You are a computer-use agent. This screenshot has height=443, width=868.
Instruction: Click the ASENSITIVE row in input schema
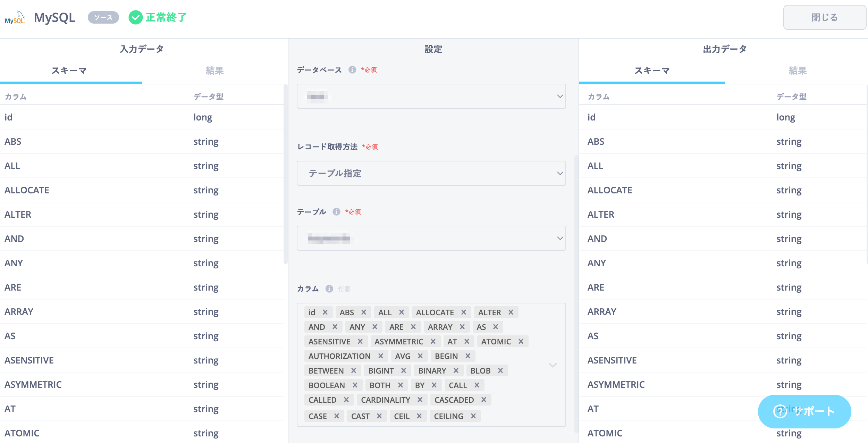142,360
